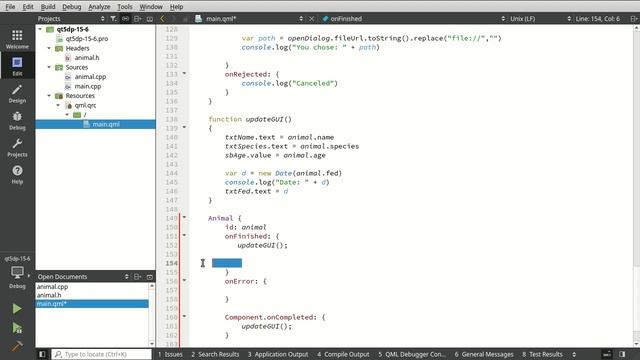Split the Open Documents panel
The width and height of the screenshot is (640, 360).
[138, 276]
